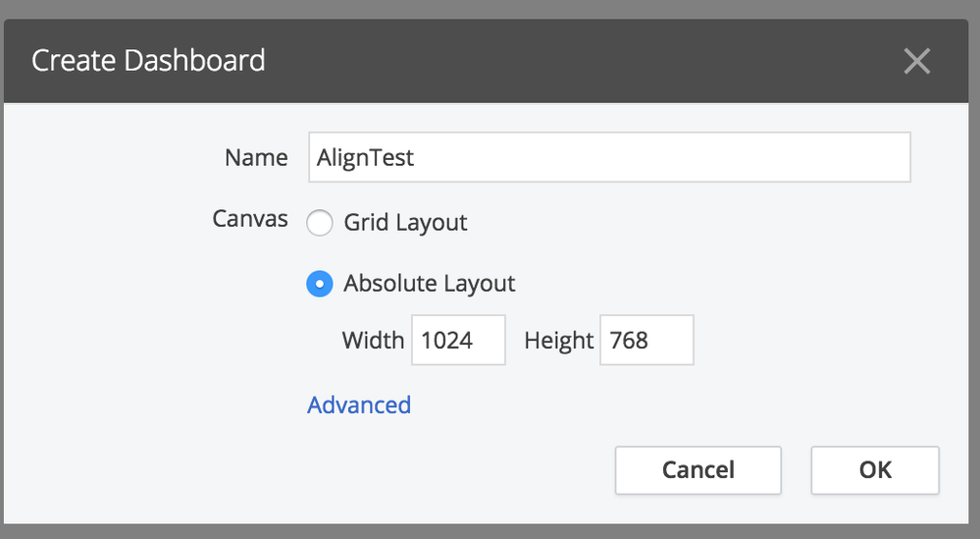Click the Name field label

tap(256, 158)
